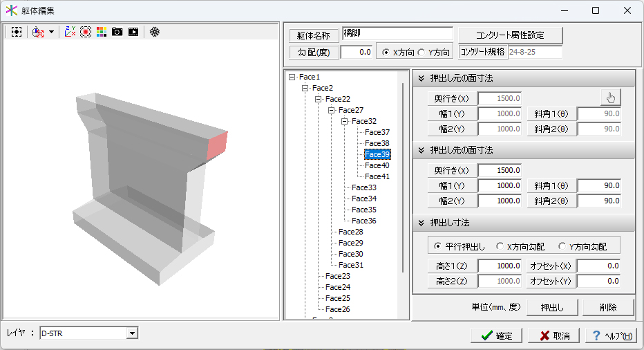This screenshot has width=644, height=350.
Task: Open the color palette grid icon
Action: click(x=101, y=32)
